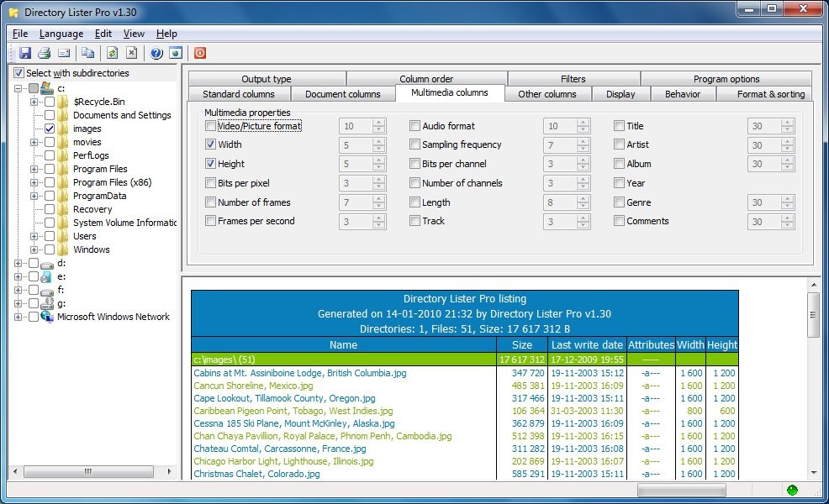Increase the Height column width spinner value
Screen dimensions: 829x504
click(378, 160)
